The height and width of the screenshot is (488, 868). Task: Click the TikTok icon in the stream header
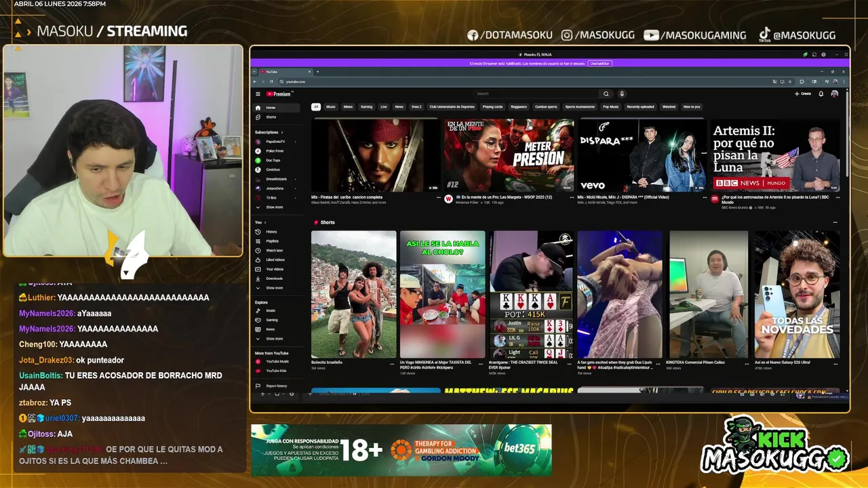tap(764, 35)
